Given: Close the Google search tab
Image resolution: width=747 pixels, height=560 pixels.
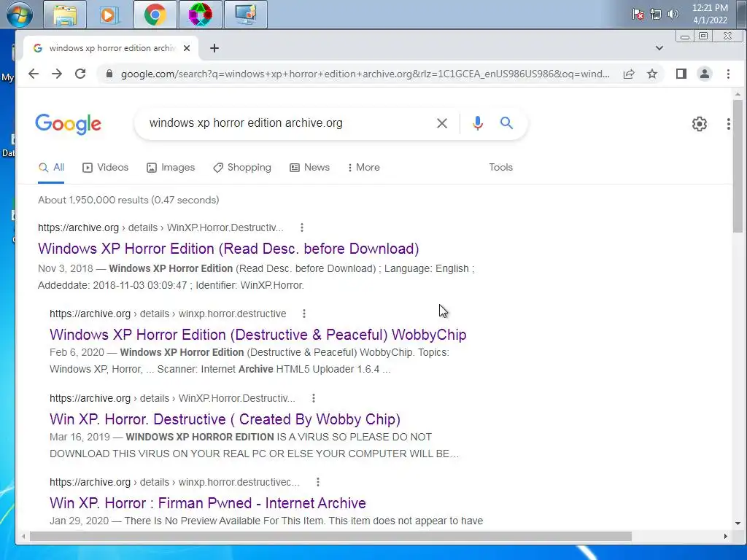Looking at the screenshot, I should click(187, 48).
